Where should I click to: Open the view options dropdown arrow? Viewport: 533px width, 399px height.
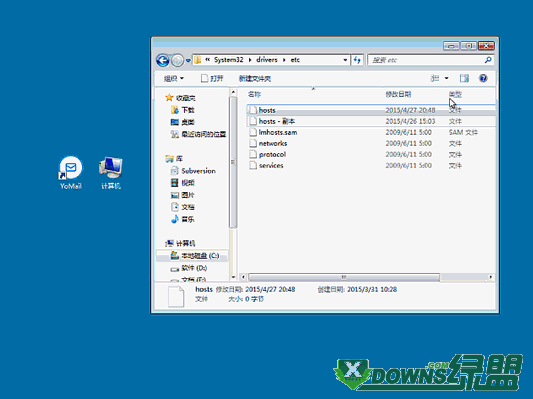[447, 79]
